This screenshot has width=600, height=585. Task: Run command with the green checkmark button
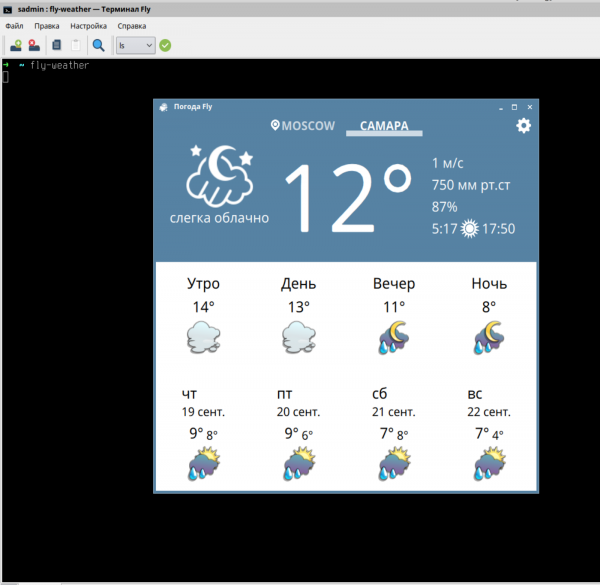coord(165,45)
